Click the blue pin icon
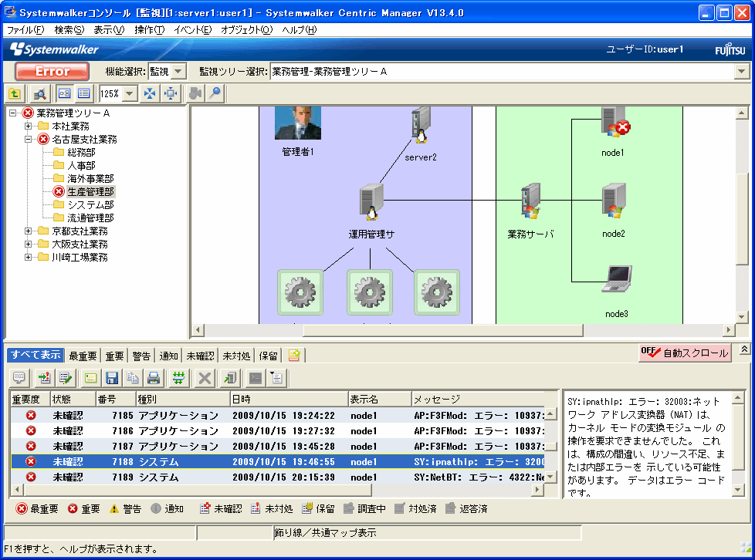Screen dimensions: 755x560 click(215, 93)
